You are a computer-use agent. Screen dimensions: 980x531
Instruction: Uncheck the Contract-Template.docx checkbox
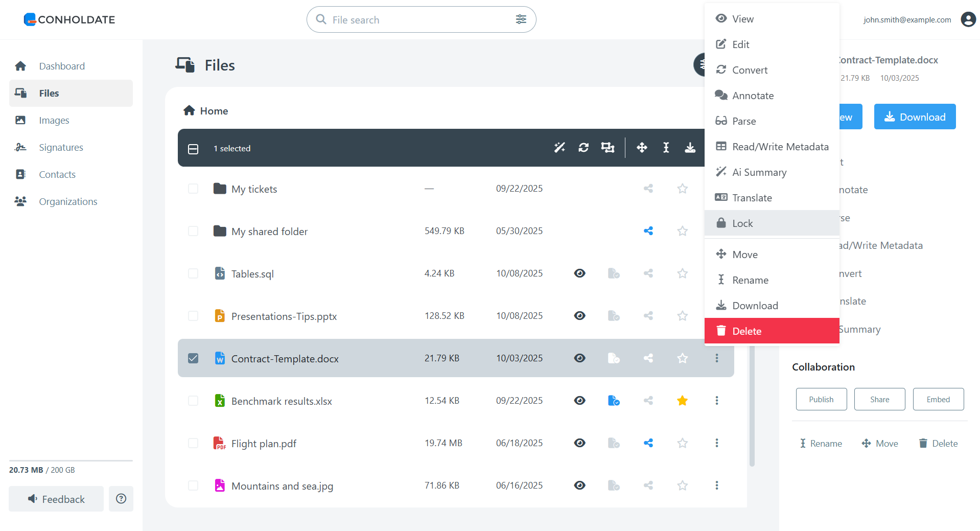tap(193, 358)
